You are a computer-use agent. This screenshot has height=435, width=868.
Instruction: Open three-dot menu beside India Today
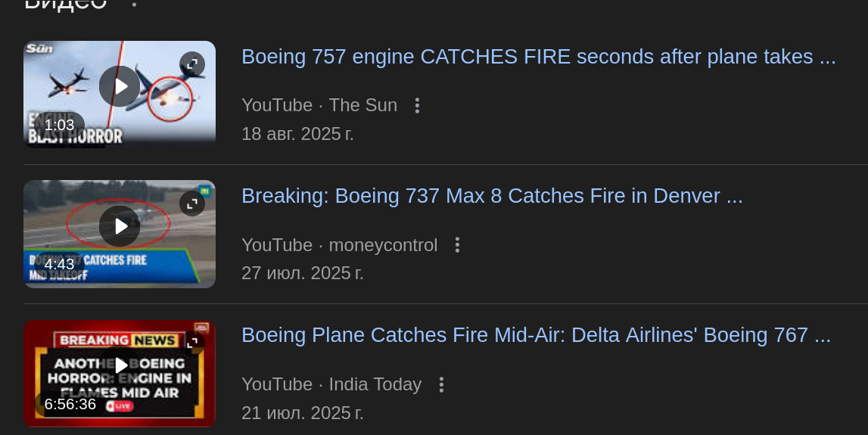click(441, 385)
